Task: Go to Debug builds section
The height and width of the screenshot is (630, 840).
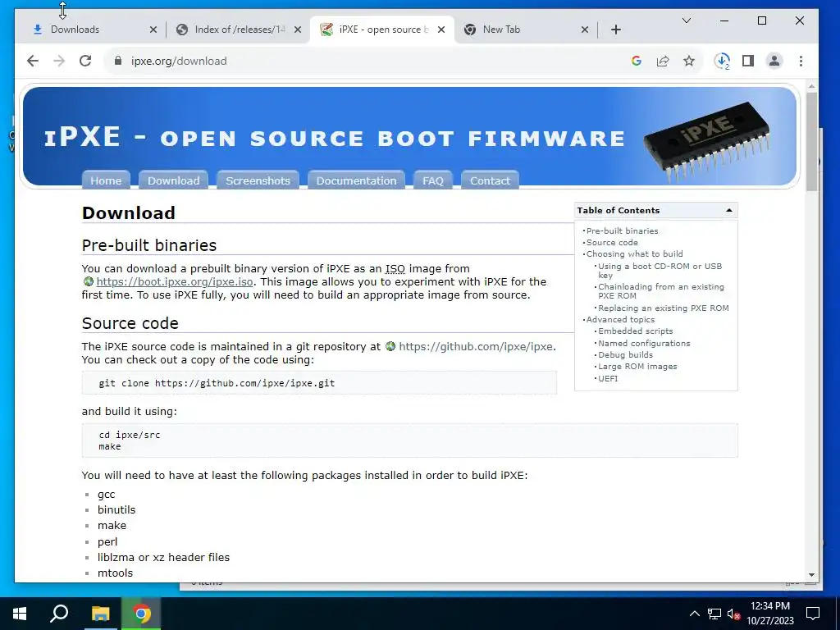Action: [625, 354]
